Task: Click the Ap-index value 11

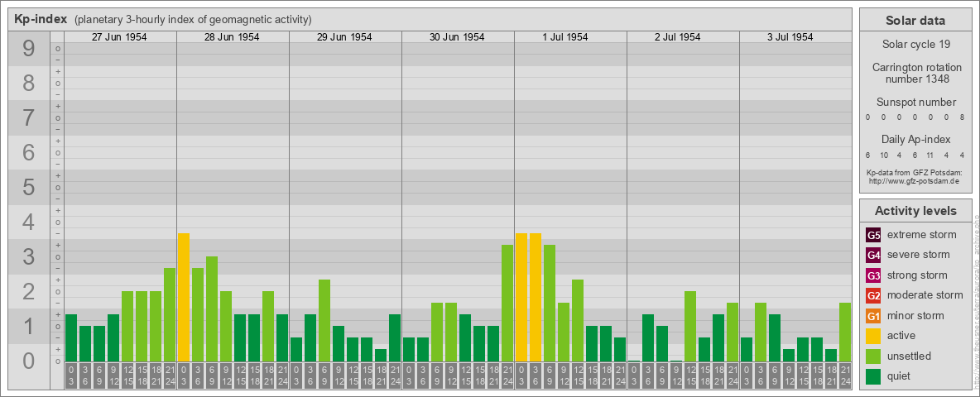Action: click(x=930, y=155)
